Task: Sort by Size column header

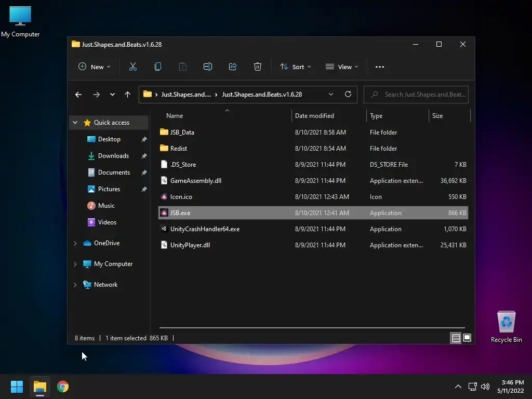Action: 449,116
